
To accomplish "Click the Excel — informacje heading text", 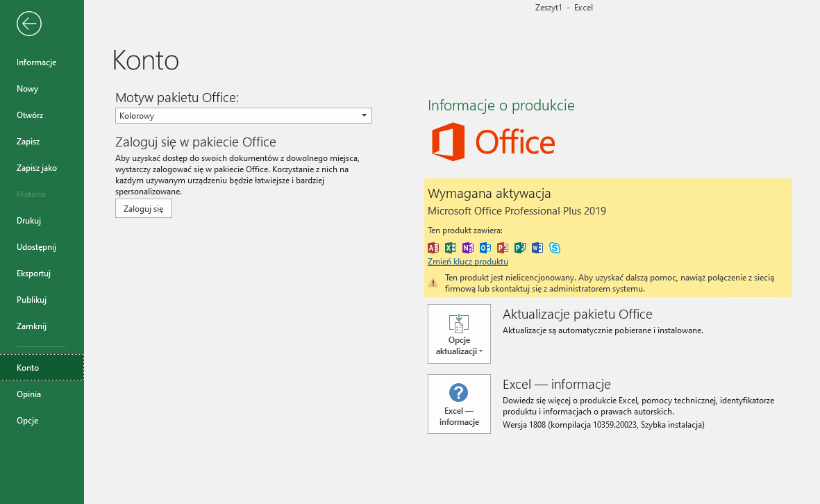I will [556, 385].
